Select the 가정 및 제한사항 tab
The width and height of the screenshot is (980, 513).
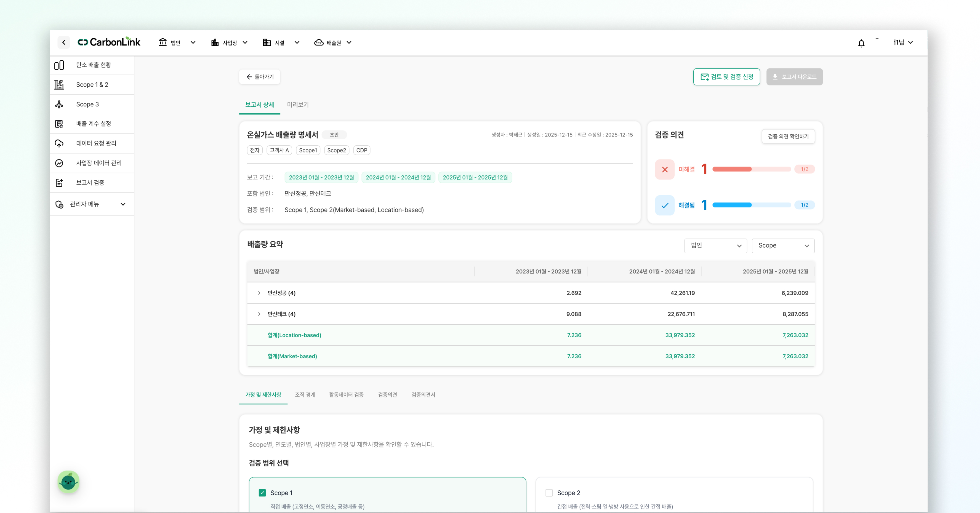click(x=263, y=395)
